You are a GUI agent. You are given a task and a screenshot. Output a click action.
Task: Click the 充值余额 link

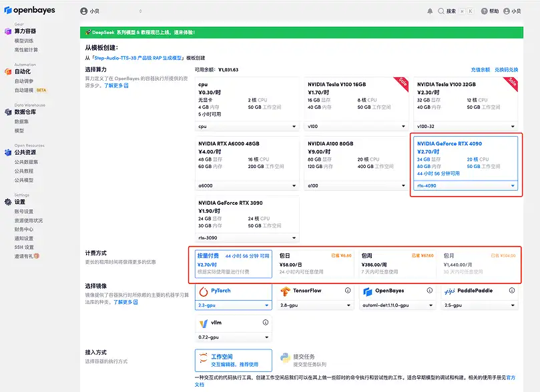(481, 70)
